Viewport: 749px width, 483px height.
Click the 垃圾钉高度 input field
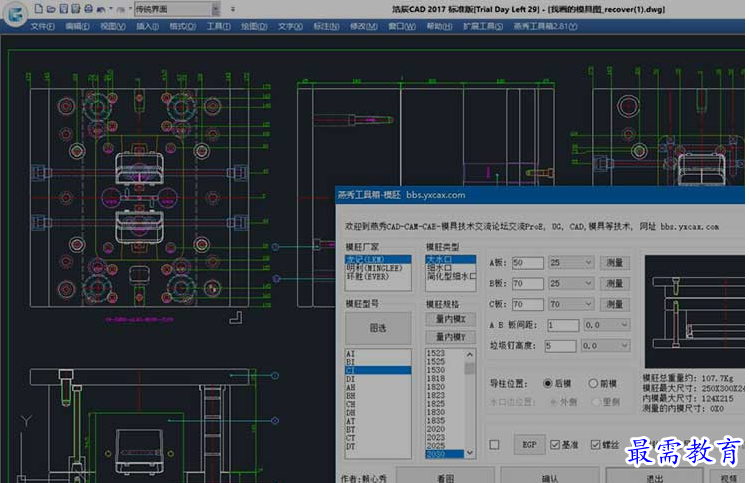pyautogui.click(x=560, y=346)
